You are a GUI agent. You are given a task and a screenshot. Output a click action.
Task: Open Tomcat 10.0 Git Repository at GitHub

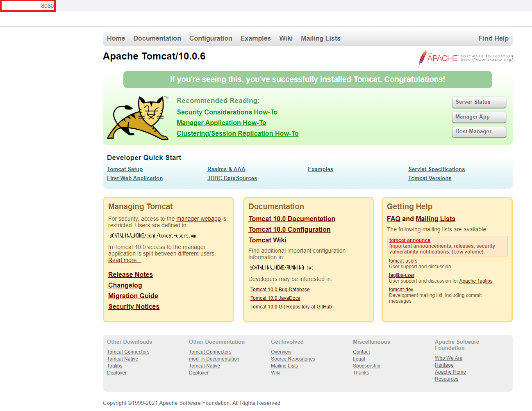click(x=291, y=307)
